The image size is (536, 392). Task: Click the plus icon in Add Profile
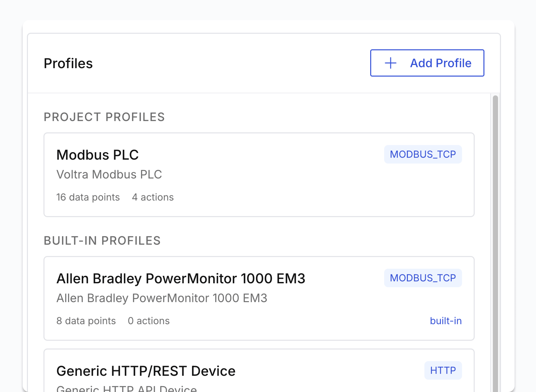click(390, 63)
